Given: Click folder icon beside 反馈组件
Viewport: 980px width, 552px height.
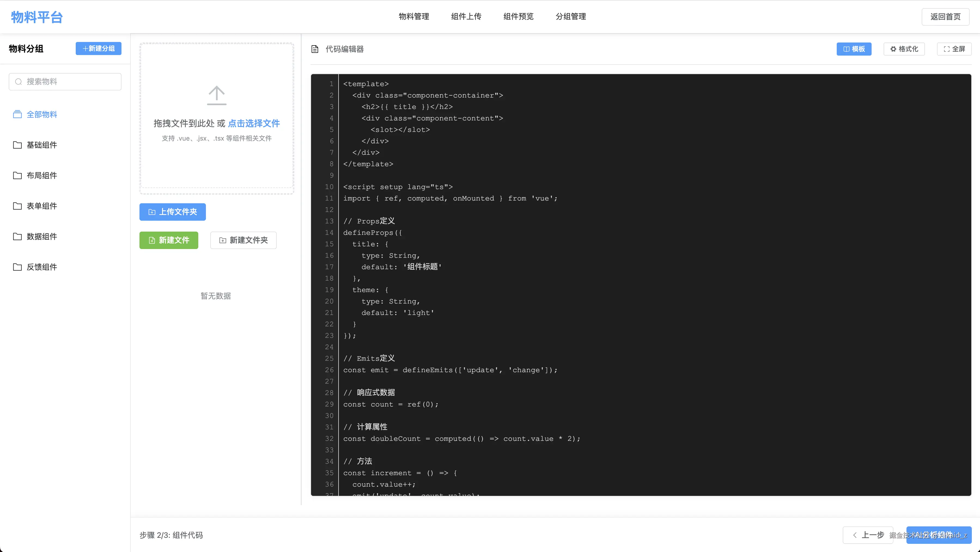Looking at the screenshot, I should [x=17, y=267].
